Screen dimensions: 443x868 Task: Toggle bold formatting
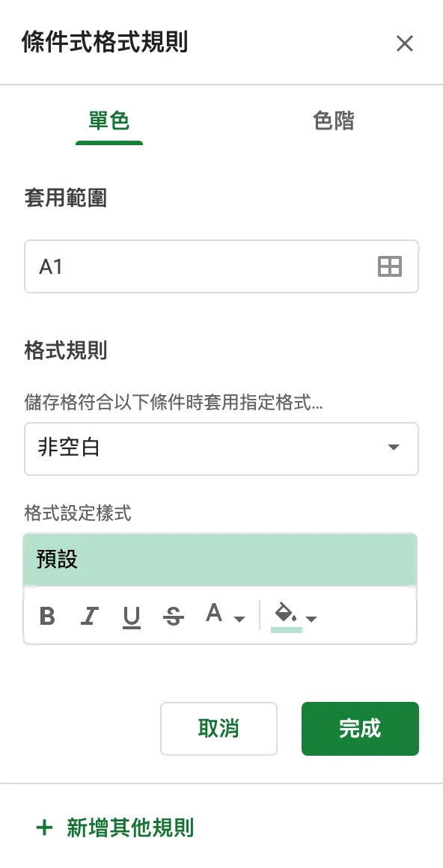tap(48, 615)
